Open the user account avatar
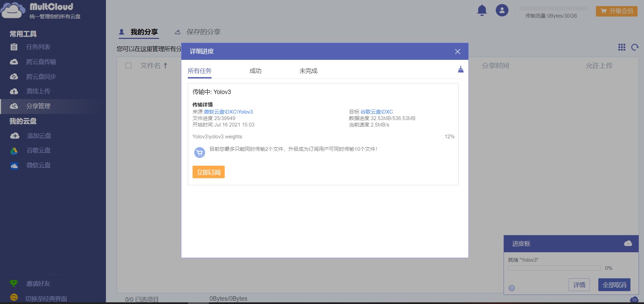This screenshot has height=304, width=644. [502, 10]
